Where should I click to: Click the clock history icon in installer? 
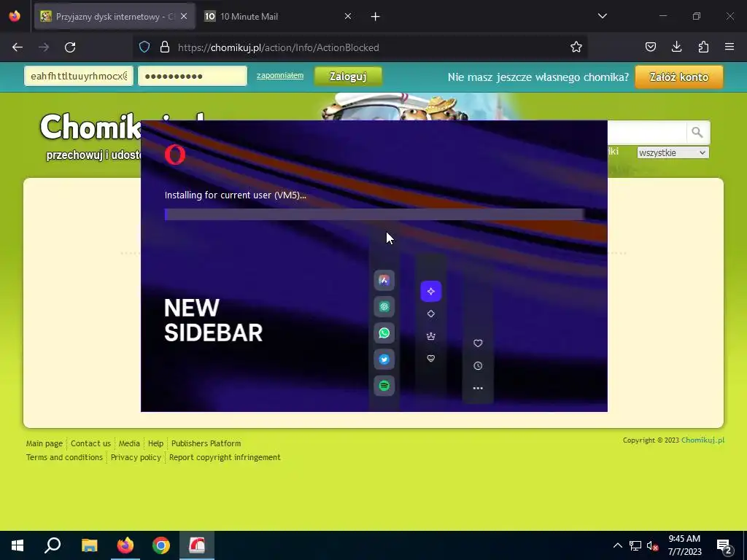click(478, 366)
